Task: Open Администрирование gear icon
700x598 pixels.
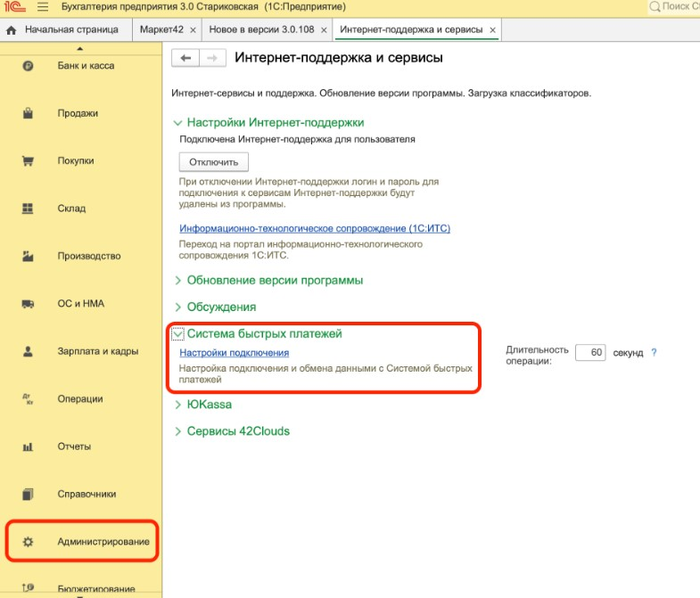Action: point(28,542)
